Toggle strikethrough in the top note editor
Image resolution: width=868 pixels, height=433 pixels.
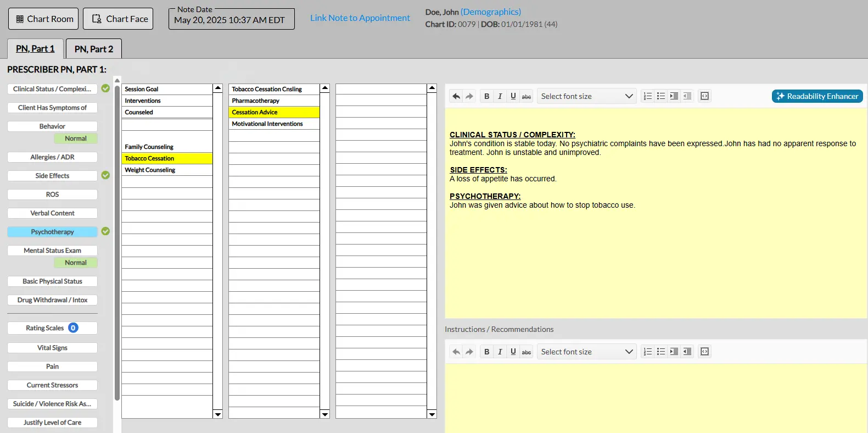[x=527, y=96]
